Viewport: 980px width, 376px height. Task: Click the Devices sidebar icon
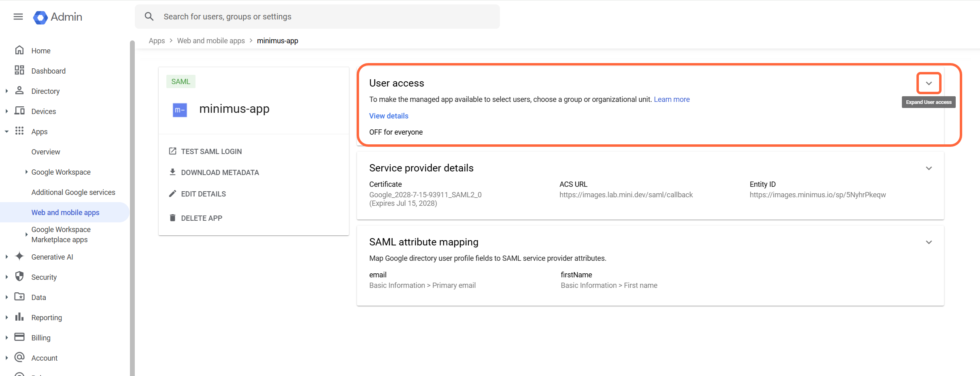tap(19, 111)
